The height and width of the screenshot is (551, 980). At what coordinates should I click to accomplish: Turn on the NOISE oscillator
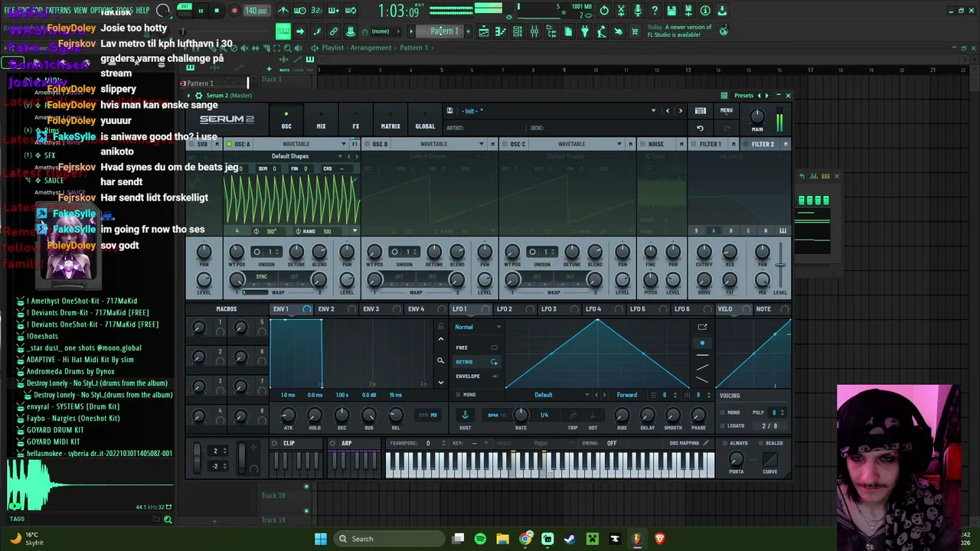tap(643, 144)
